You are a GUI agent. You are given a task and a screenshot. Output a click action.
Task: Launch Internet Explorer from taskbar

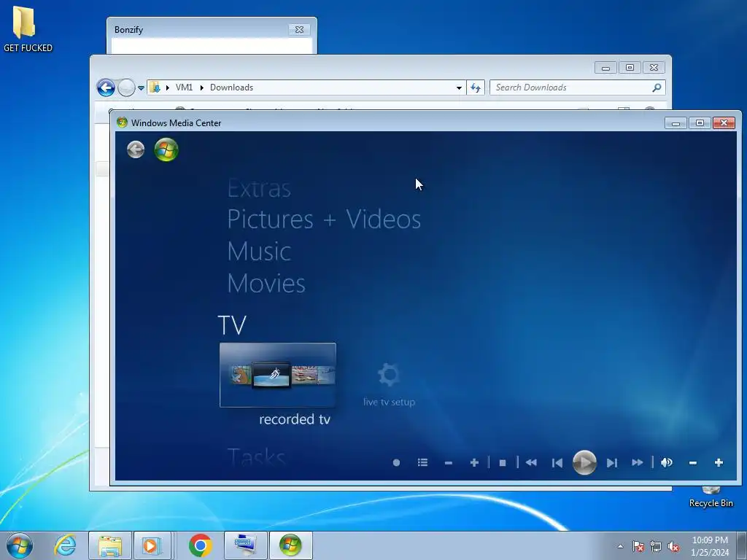click(x=65, y=545)
